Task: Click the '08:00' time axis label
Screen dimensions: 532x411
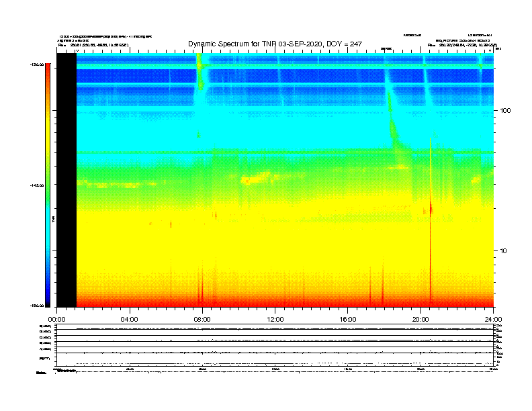Action: 202,320
